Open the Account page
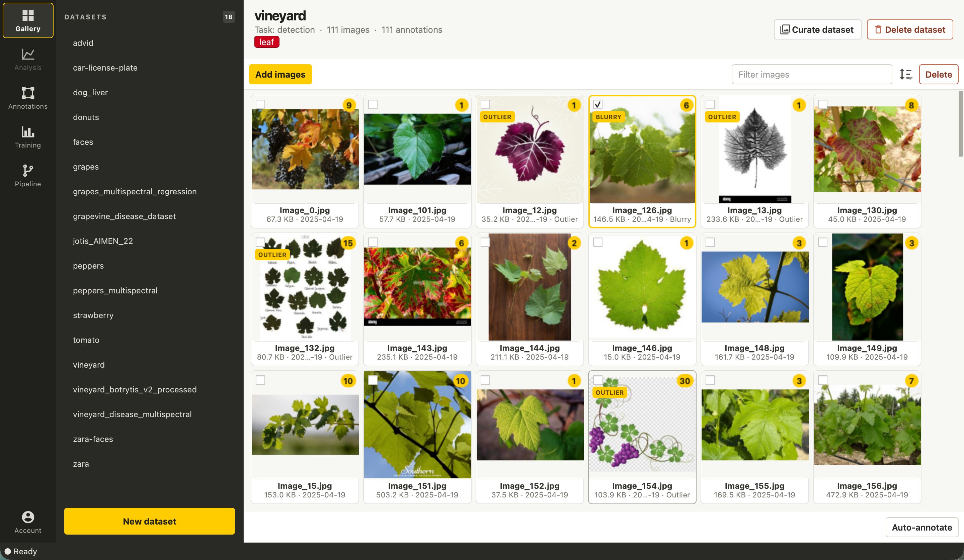Image resolution: width=964 pixels, height=560 pixels. point(28,522)
